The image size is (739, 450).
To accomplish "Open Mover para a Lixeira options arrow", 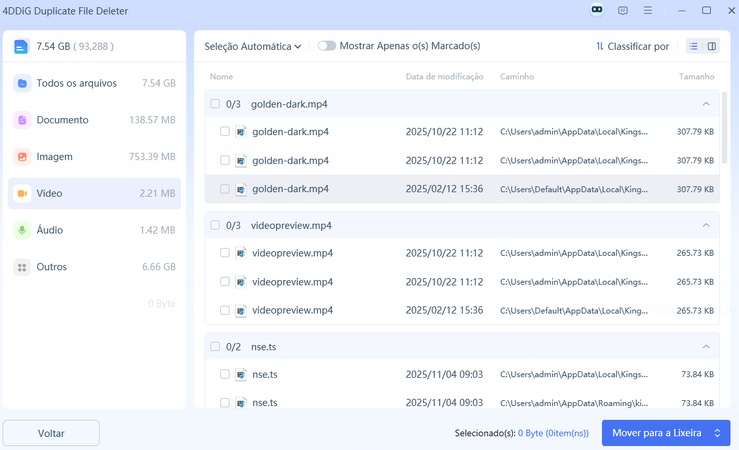I will coord(716,433).
